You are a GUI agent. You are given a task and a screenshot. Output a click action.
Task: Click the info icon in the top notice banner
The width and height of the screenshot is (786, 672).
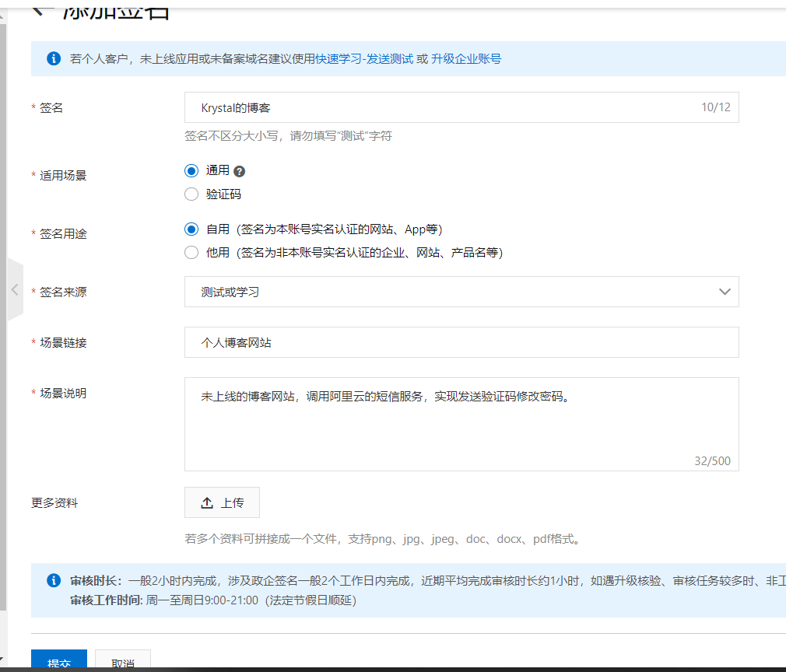[54, 58]
